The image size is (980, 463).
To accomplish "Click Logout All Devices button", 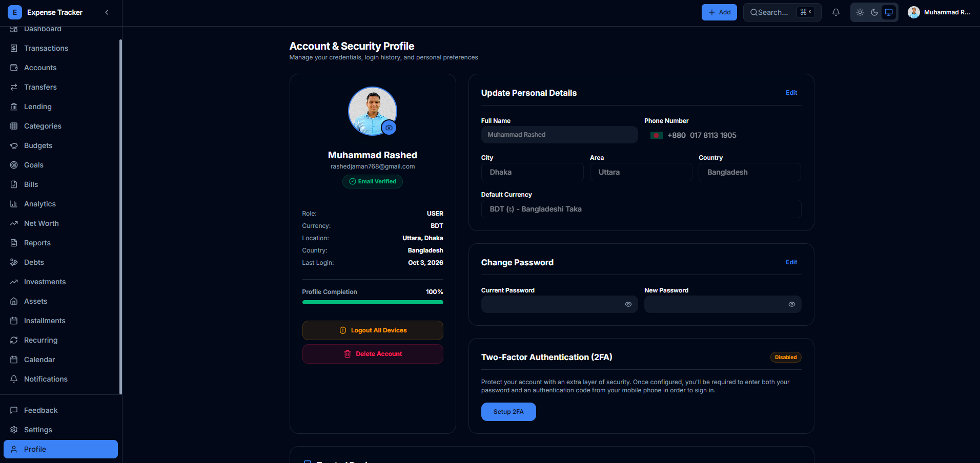I will 373,330.
